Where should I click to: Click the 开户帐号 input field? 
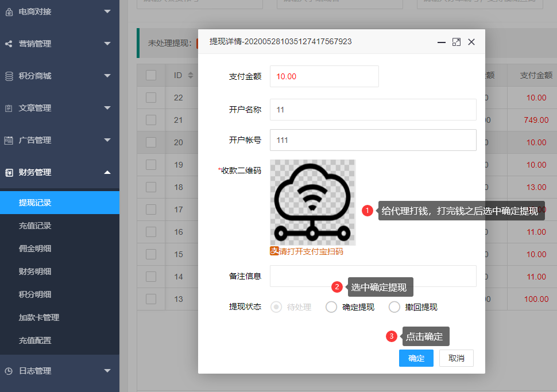pos(373,140)
